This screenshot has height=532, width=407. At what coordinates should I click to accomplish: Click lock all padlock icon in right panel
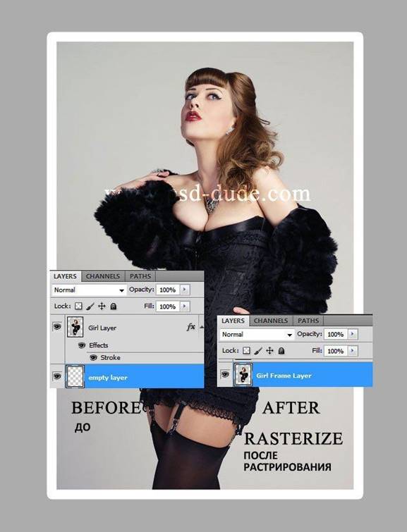(x=281, y=350)
